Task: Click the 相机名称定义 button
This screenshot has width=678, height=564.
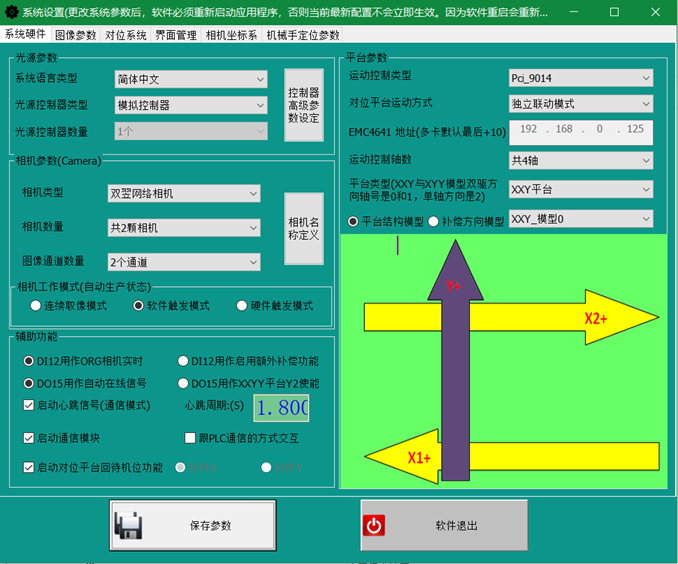Action: tap(303, 228)
